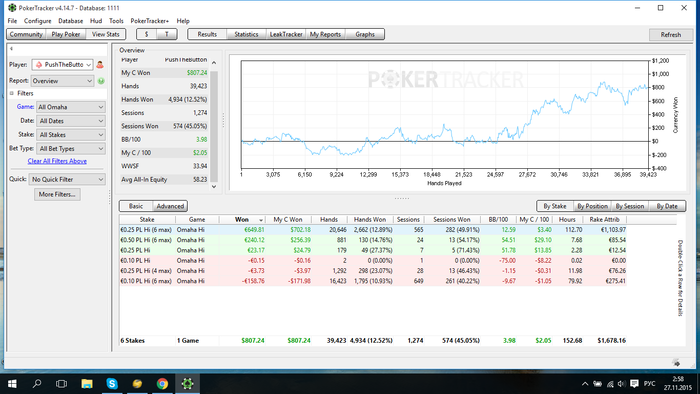Open the Database menu
The image size is (700, 394).
pos(71,21)
